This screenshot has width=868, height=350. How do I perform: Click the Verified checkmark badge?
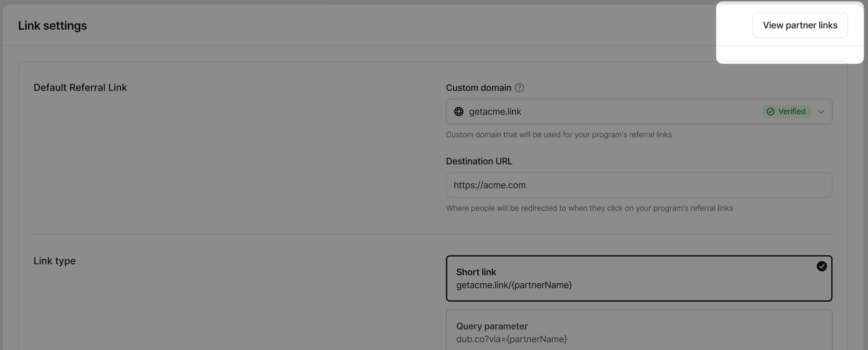(x=786, y=112)
